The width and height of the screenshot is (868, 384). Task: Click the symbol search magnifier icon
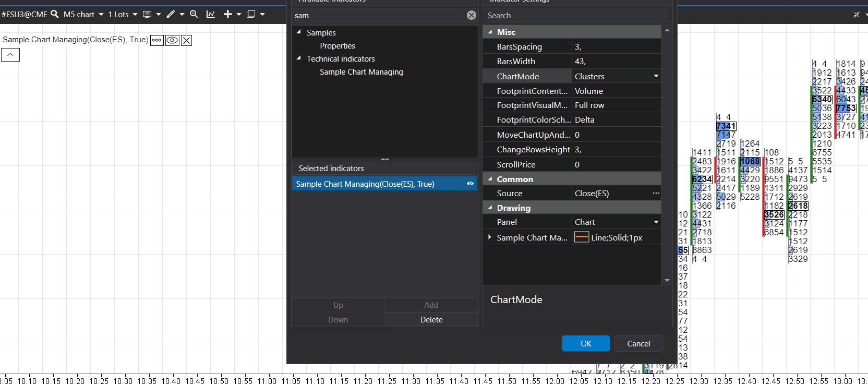[x=54, y=14]
